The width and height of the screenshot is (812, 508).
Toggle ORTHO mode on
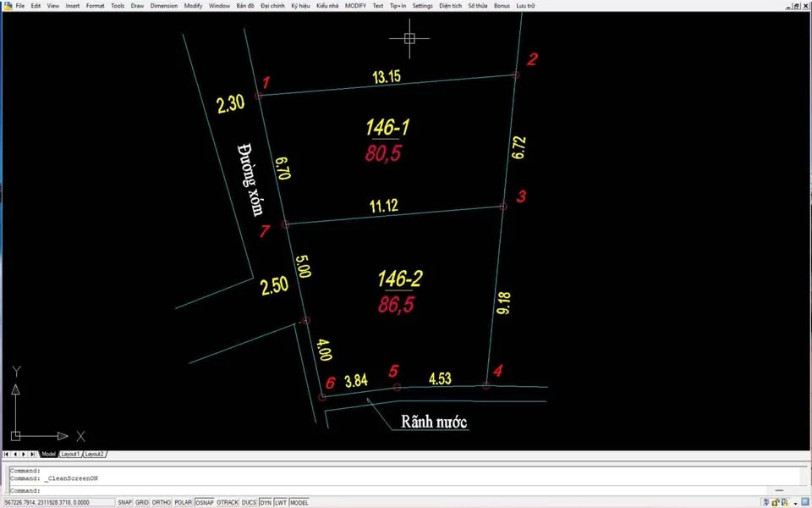click(x=161, y=502)
